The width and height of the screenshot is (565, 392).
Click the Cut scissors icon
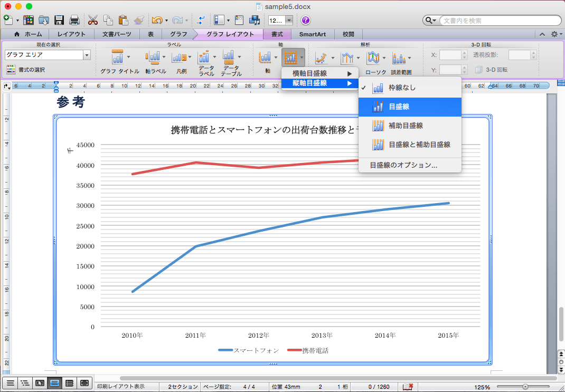point(92,20)
